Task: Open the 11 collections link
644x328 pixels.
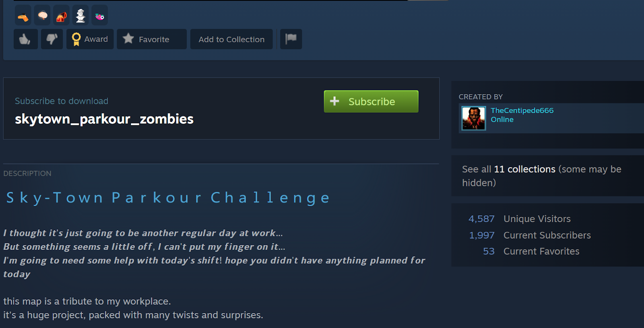Action: pos(524,169)
